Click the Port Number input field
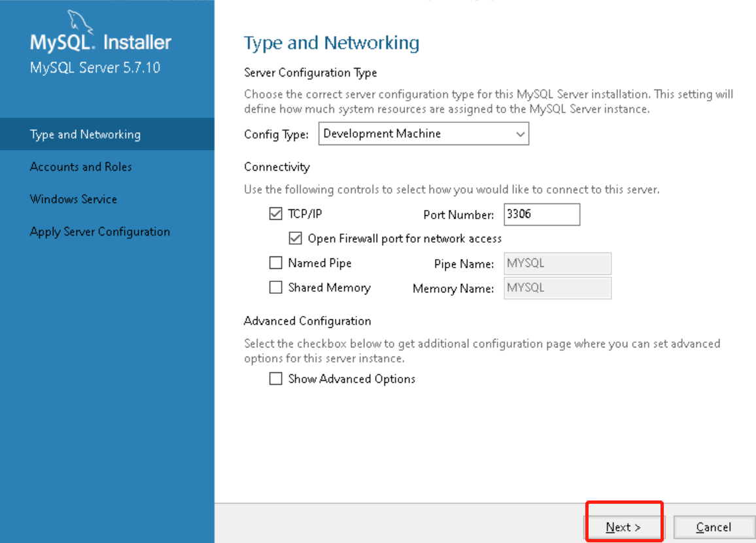 coord(541,214)
